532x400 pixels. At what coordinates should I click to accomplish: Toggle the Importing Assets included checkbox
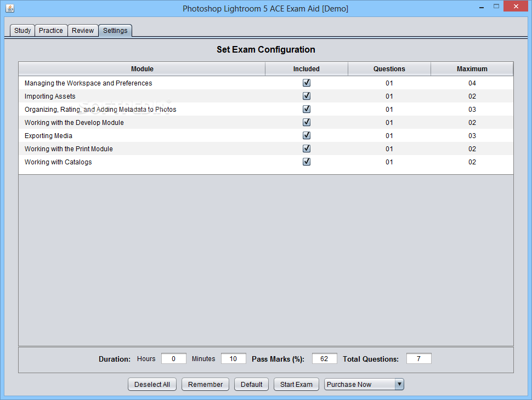click(307, 96)
